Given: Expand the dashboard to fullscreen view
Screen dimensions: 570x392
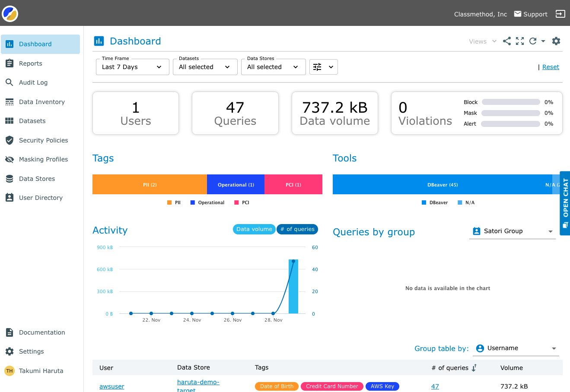Looking at the screenshot, I should coord(519,41).
